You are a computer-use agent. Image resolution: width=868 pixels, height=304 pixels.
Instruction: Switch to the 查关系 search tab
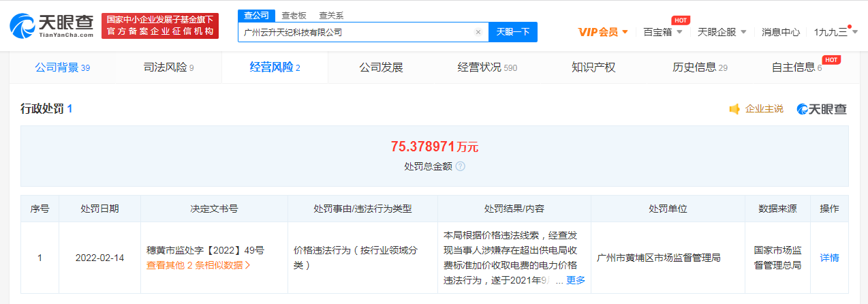pos(331,15)
